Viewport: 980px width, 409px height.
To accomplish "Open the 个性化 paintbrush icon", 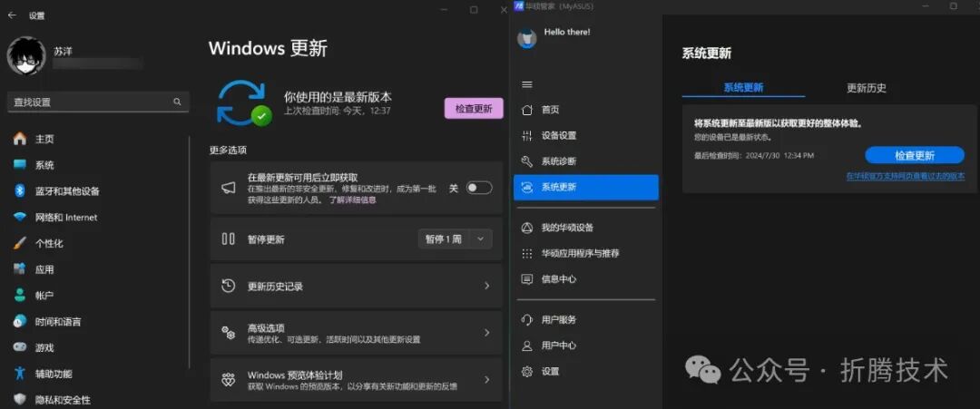I will (x=20, y=243).
